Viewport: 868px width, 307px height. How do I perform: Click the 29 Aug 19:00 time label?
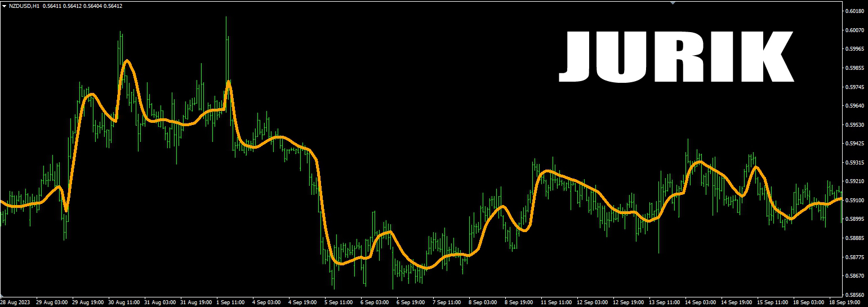tap(88, 302)
